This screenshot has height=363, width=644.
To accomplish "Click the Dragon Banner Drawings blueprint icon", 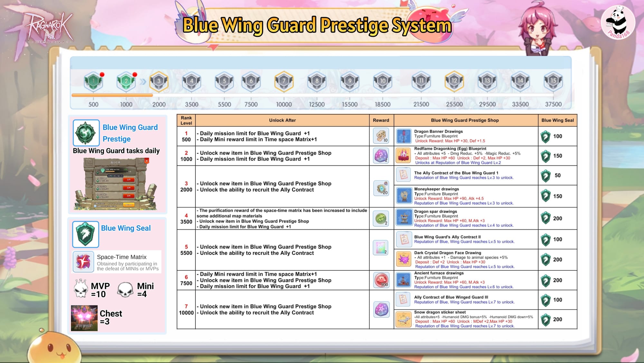I will (403, 136).
